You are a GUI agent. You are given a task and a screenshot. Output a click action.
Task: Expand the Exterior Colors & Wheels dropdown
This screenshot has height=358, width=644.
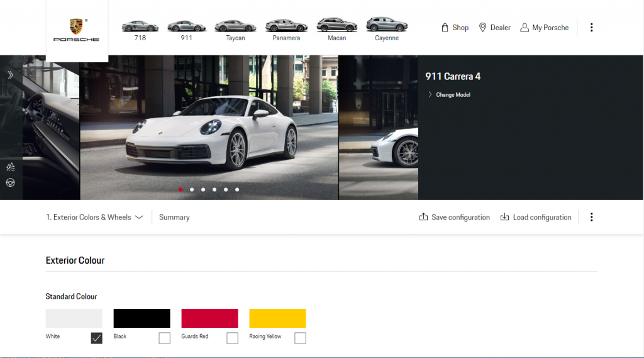point(94,217)
